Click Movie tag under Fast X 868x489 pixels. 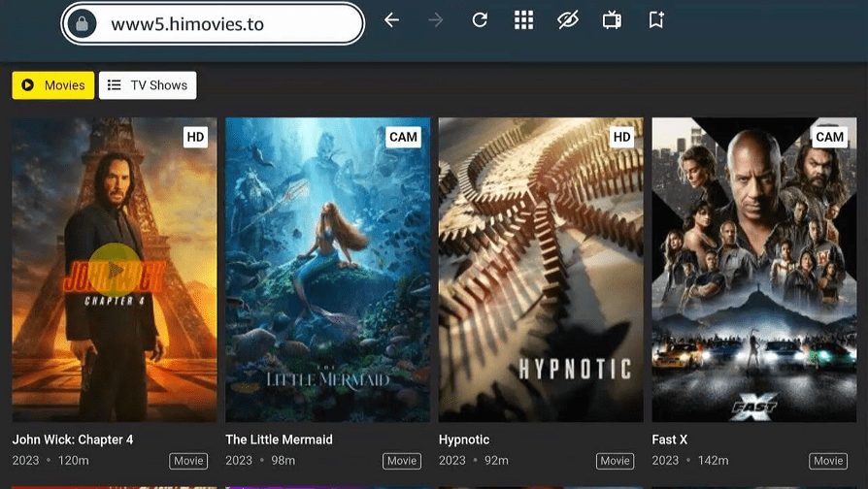[827, 461]
